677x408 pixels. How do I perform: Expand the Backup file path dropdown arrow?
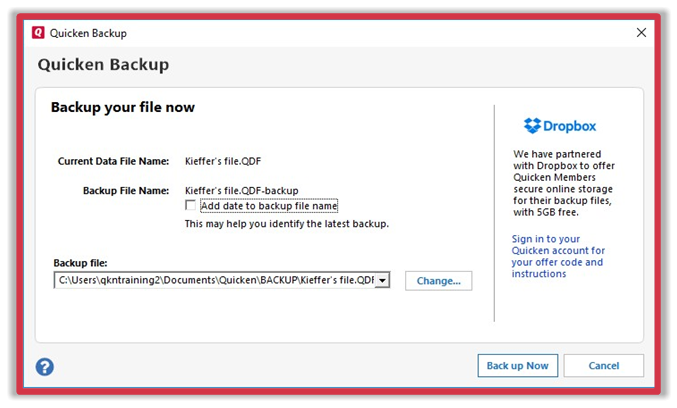pyautogui.click(x=382, y=280)
